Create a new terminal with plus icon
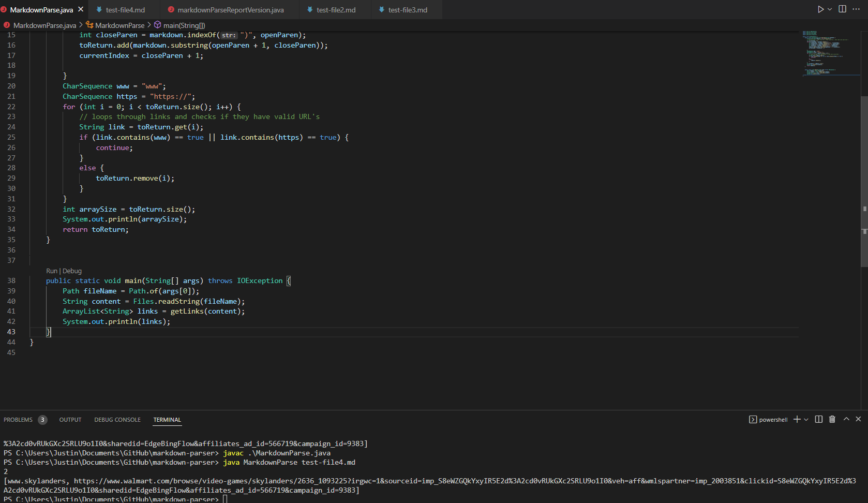 [x=797, y=419]
